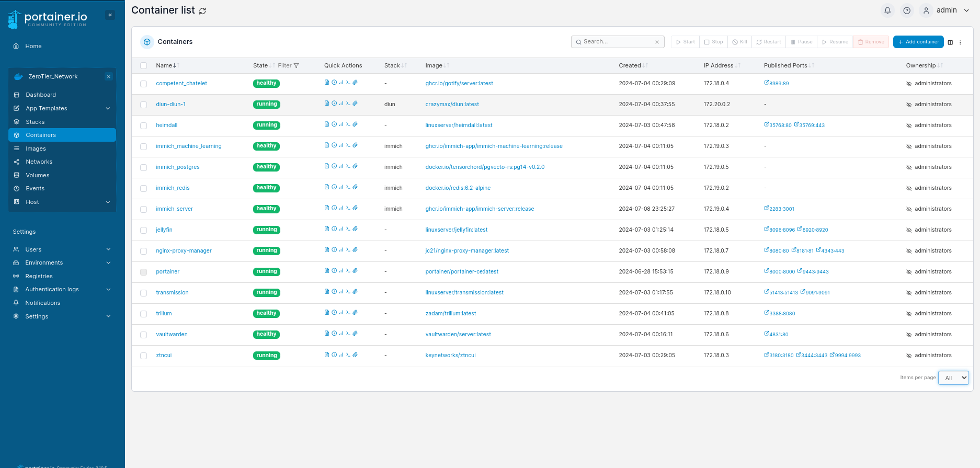Navigate to Networks in sidebar
This screenshot has height=468, width=980.
[x=39, y=162]
